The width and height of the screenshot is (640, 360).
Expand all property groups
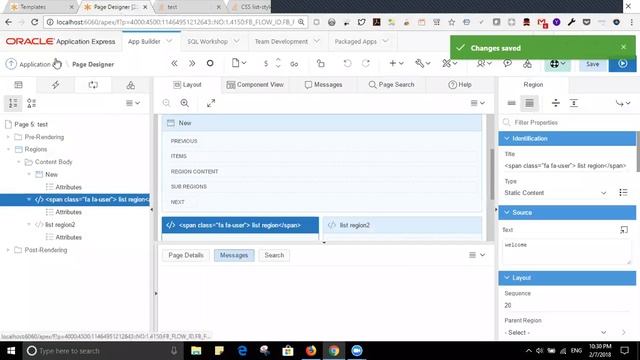point(574,103)
